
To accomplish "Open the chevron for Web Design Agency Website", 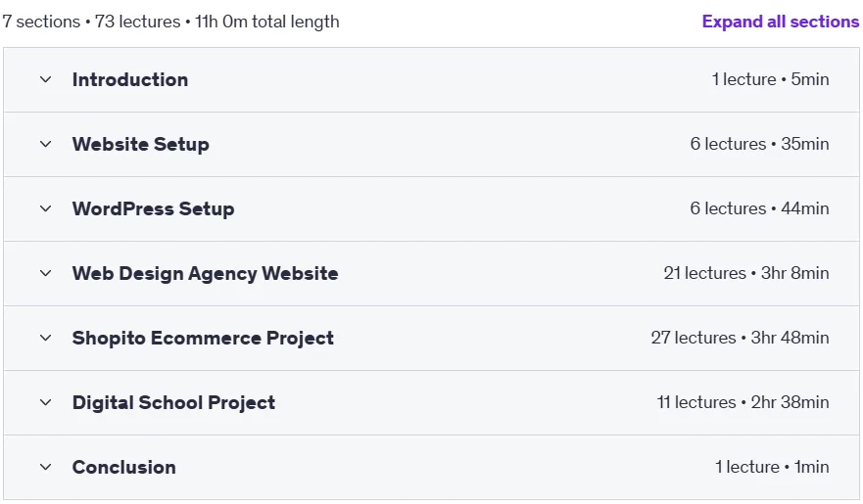I will pyautogui.click(x=46, y=273).
